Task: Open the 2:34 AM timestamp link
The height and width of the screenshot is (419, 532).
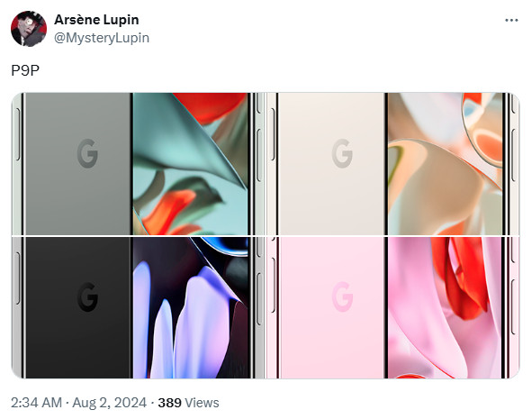Action: click(36, 403)
